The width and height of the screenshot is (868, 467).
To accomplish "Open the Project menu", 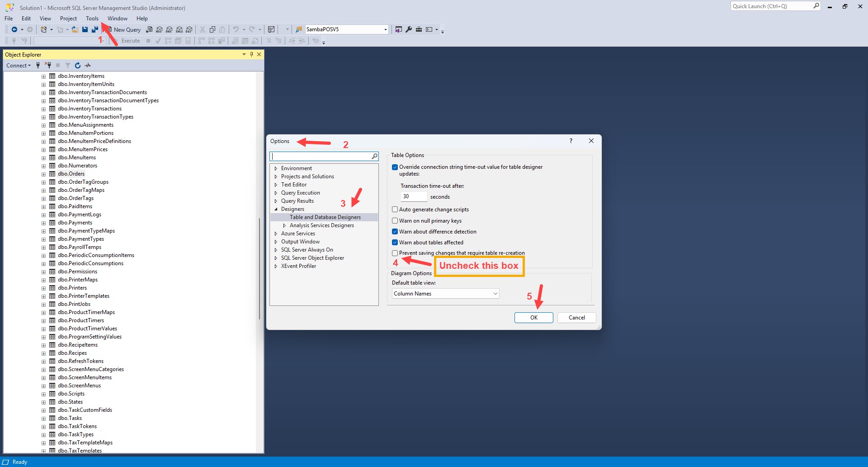I will [x=68, y=19].
